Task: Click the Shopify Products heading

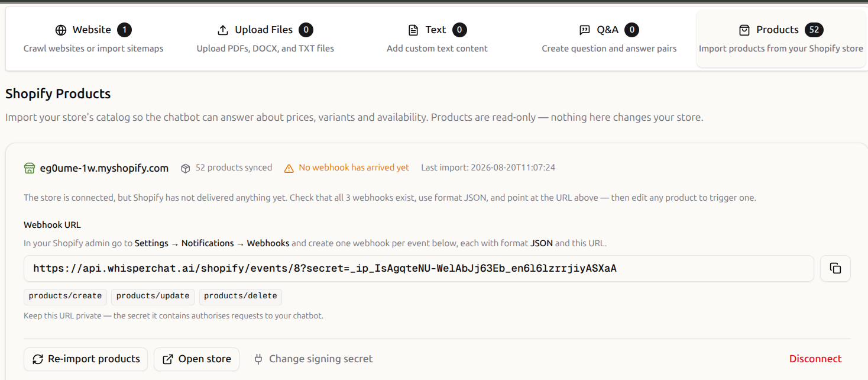Action: 58,94
